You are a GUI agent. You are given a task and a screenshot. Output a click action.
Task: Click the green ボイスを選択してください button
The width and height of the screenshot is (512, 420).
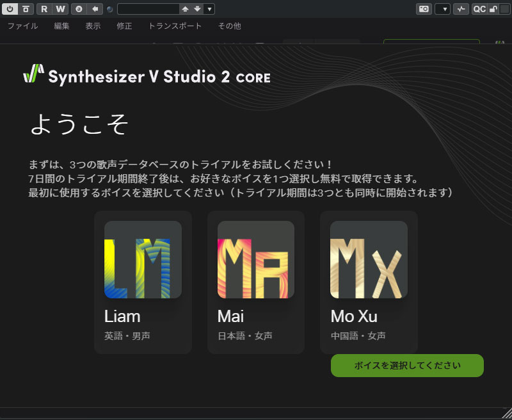pos(407,366)
